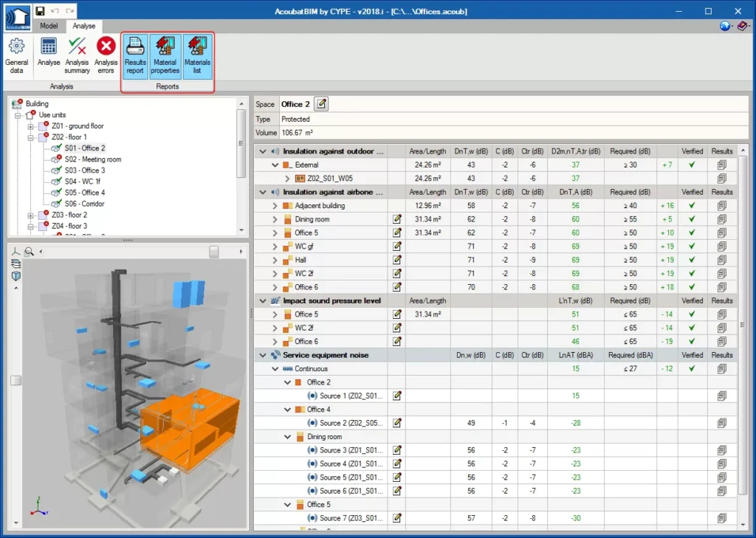756x538 pixels.
Task: Switch to the Model tab
Action: (x=49, y=26)
